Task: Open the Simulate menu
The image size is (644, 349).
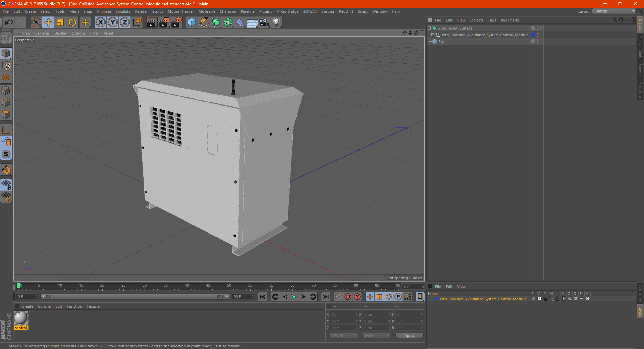Action: (x=123, y=11)
